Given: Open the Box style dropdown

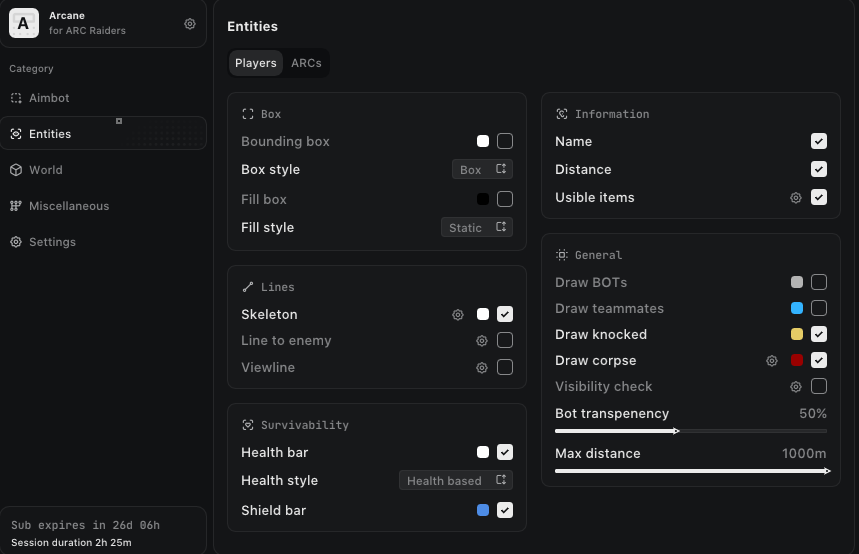Looking at the screenshot, I should pos(483,170).
